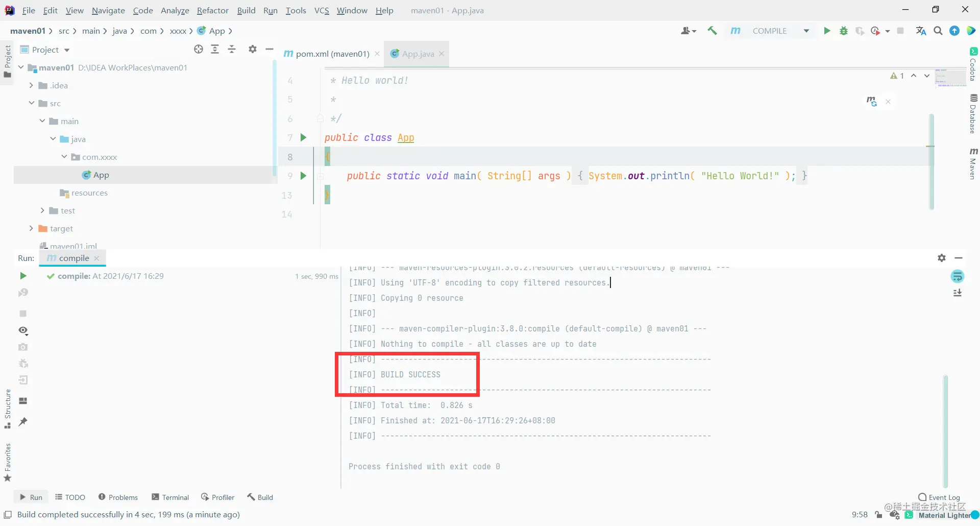Open the VCS menu
Screen dimensions: 980x526
click(x=322, y=10)
